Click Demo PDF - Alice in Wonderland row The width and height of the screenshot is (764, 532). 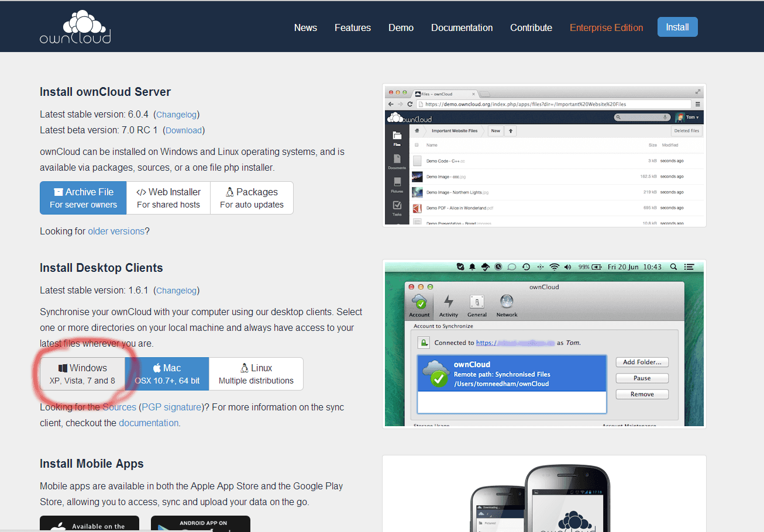click(x=557, y=208)
